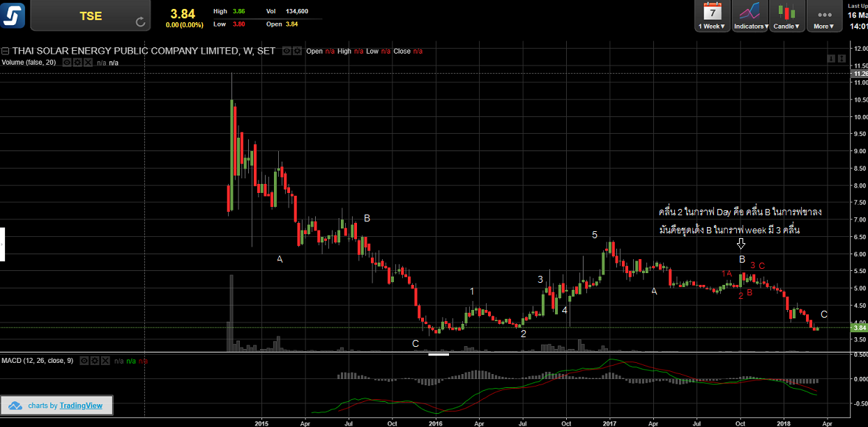Click the 2016 label on the time axis
Viewport: 868px width, 427px height.
click(x=436, y=422)
